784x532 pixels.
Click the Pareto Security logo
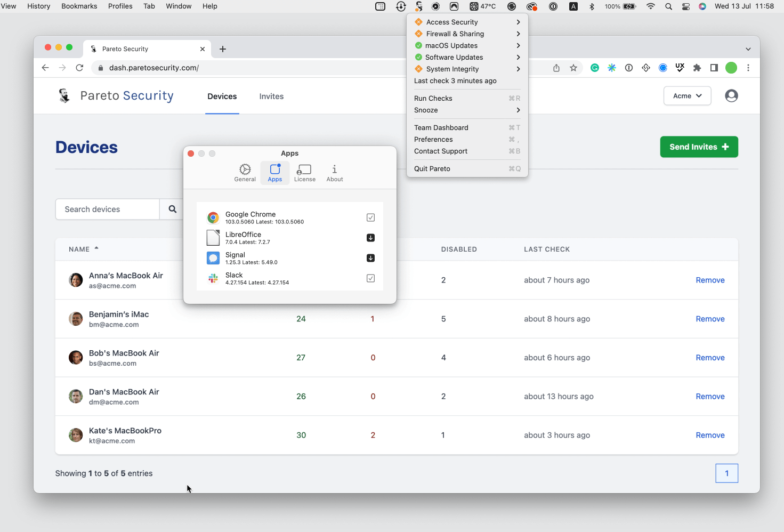tap(116, 96)
